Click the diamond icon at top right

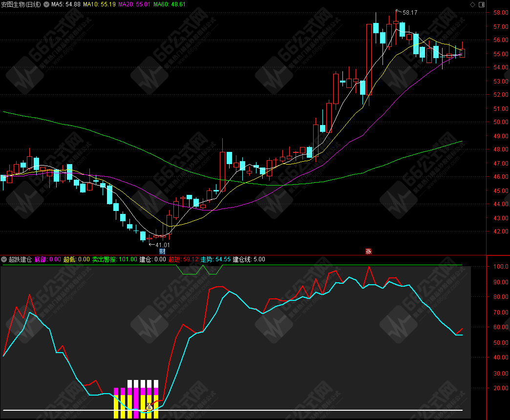(472, 4)
